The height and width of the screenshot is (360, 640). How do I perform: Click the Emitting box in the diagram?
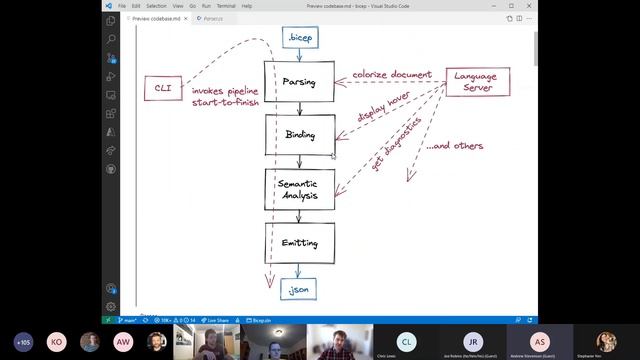(300, 243)
